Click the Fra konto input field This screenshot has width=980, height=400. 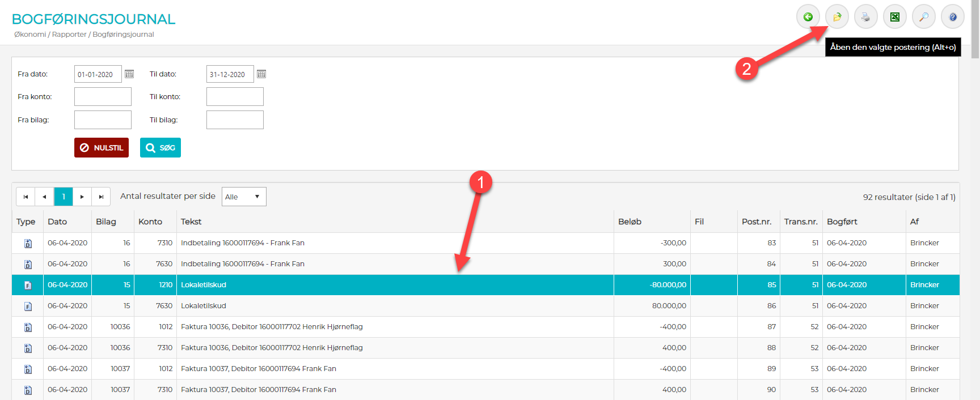pos(103,97)
